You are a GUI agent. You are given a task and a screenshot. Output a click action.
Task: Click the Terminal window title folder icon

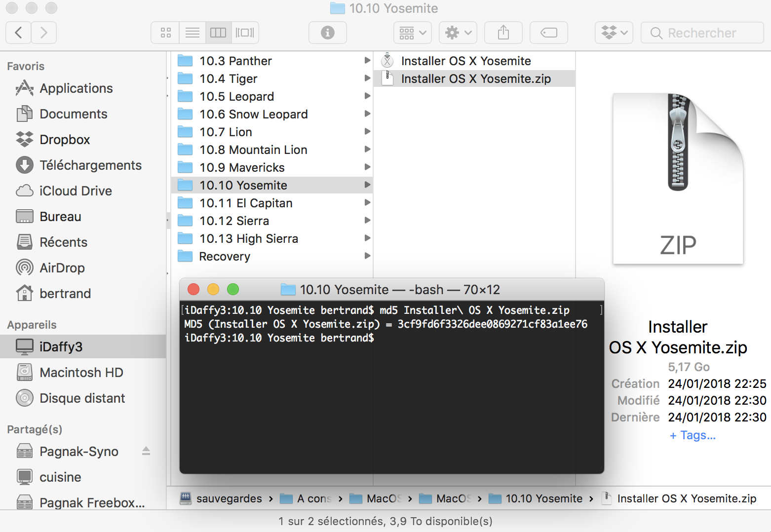pyautogui.click(x=288, y=289)
